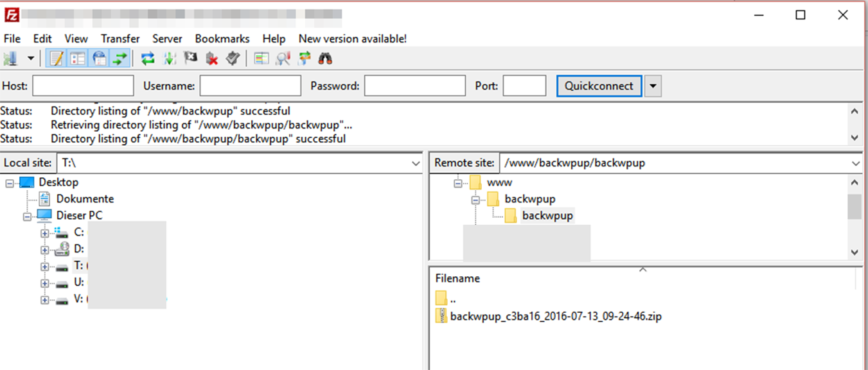868x370 pixels.
Task: Click the Reconnect to last server icon
Action: tap(233, 58)
